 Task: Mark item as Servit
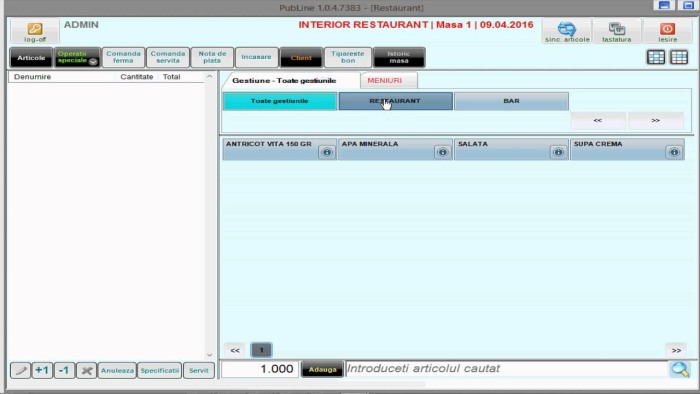pos(199,370)
